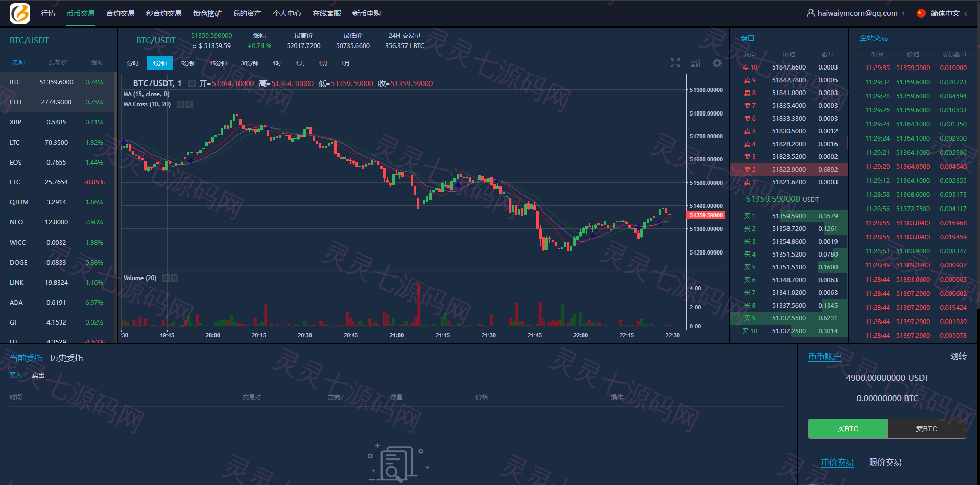This screenshot has height=485, width=980.
Task: Click the 盘口 order book header
Action: click(x=747, y=38)
